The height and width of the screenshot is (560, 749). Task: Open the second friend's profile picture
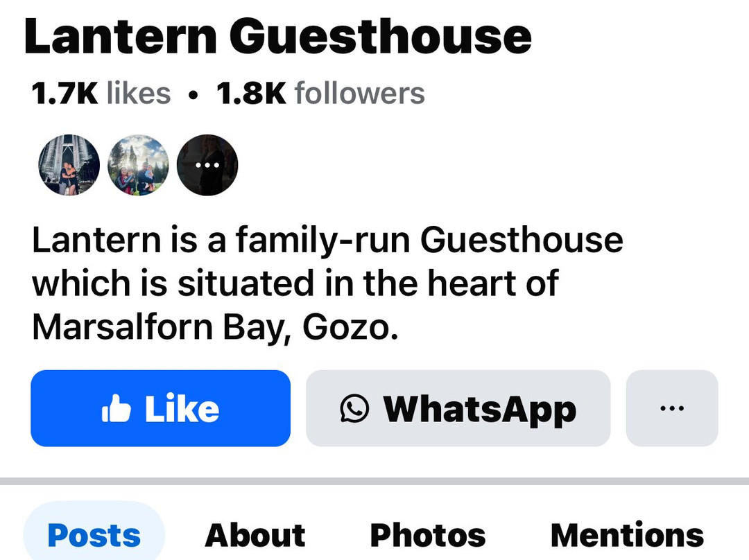(x=137, y=165)
